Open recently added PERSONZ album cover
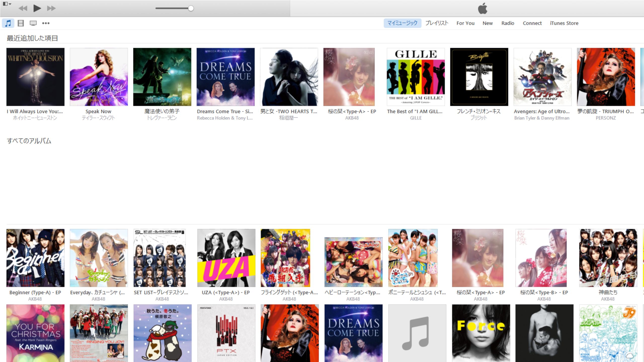 point(606,77)
